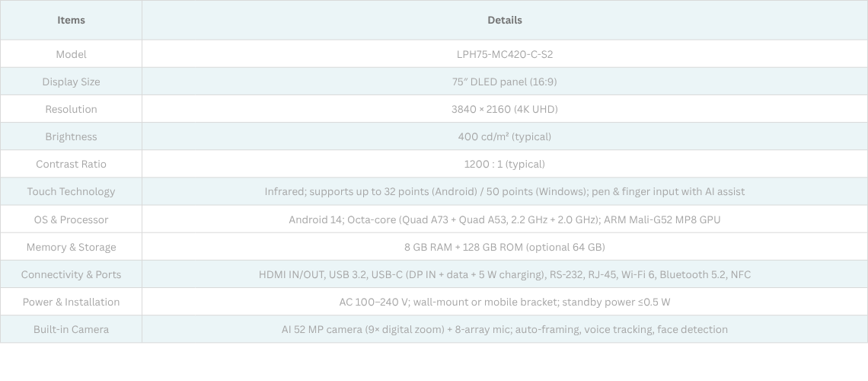Click the 75″ DLED panel value
Viewport: 868px width, 381px height.
504,82
